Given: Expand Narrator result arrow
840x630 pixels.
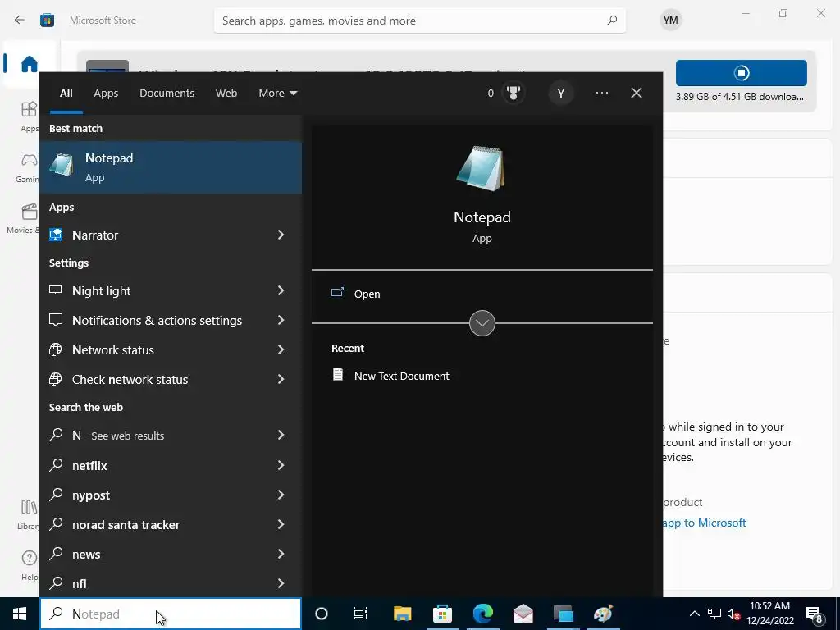Looking at the screenshot, I should click(281, 235).
